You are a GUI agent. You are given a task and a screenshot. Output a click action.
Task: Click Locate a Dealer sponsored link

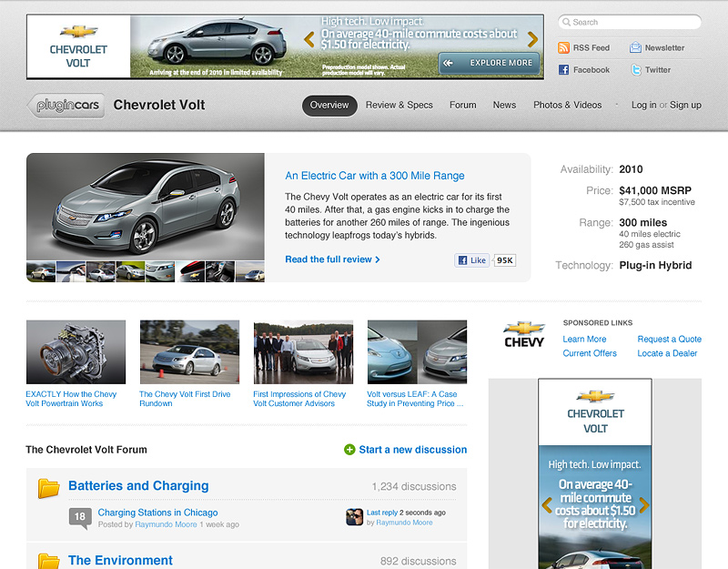[667, 353]
